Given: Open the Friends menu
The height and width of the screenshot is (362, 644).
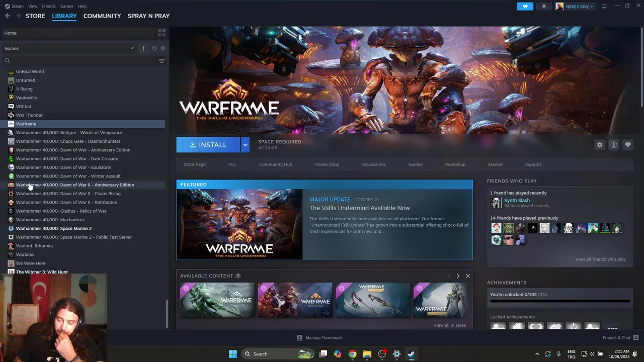Looking at the screenshot, I should (x=49, y=6).
